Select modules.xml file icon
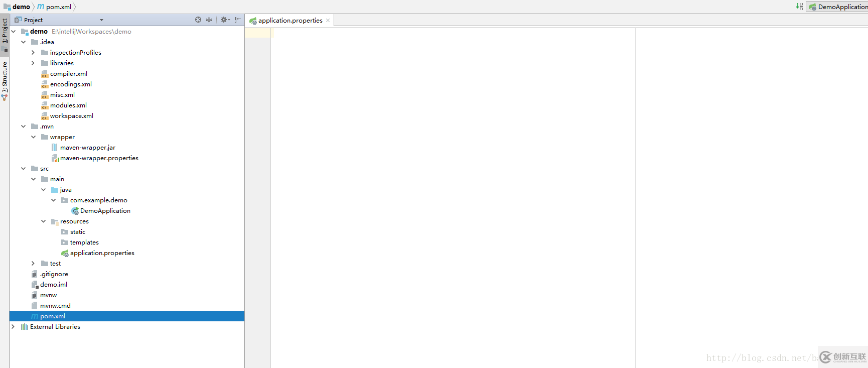The width and height of the screenshot is (868, 368). [x=45, y=105]
